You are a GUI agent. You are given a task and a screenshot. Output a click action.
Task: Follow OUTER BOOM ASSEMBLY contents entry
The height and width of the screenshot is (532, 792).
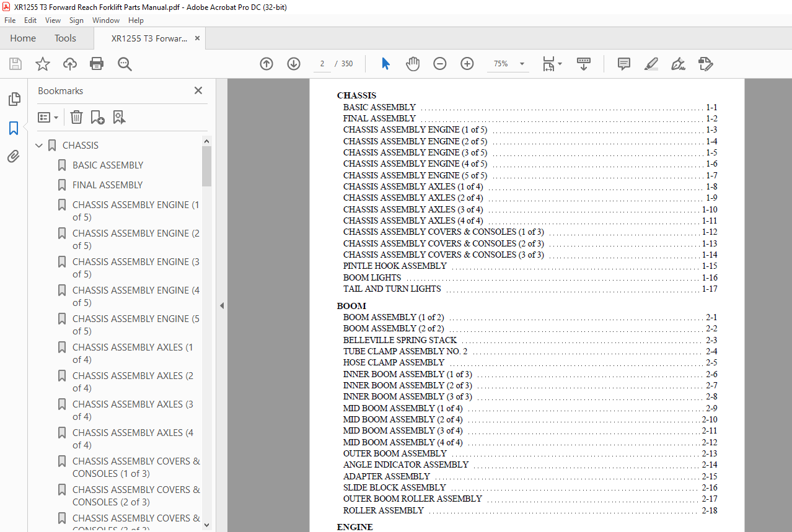tap(395, 453)
